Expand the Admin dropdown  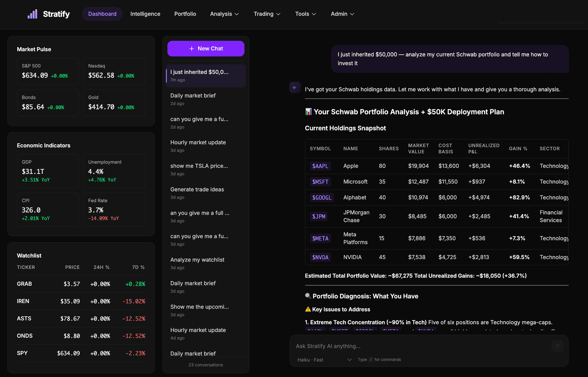(x=342, y=14)
